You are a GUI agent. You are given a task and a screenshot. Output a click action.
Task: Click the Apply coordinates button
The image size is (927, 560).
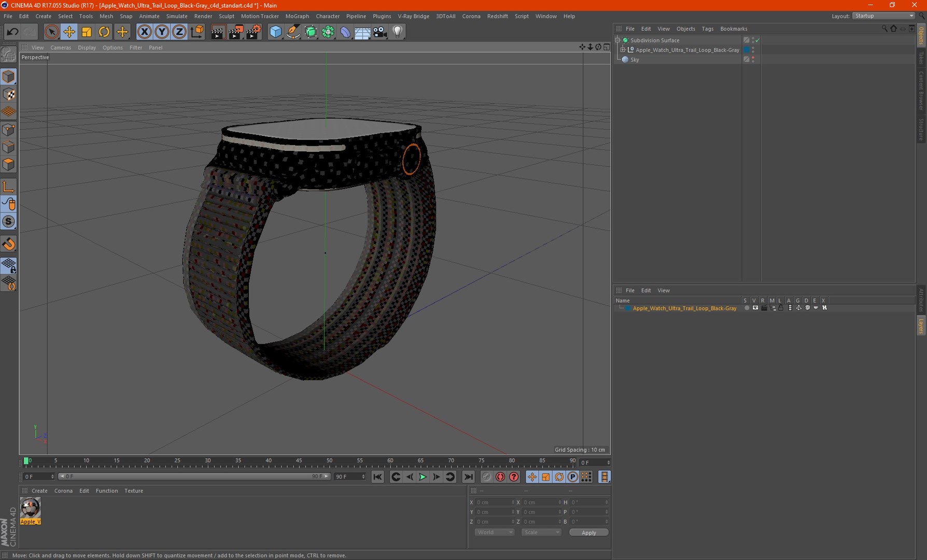(x=588, y=533)
